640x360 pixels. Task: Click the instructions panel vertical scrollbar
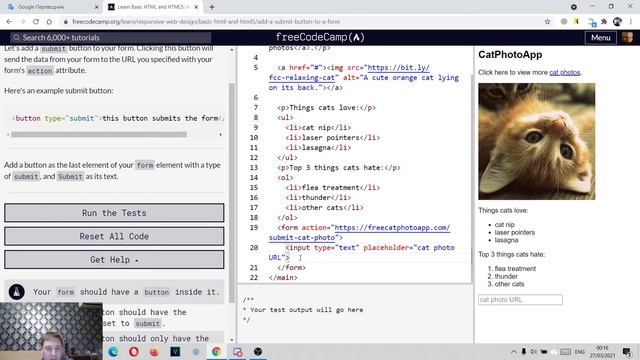232,192
